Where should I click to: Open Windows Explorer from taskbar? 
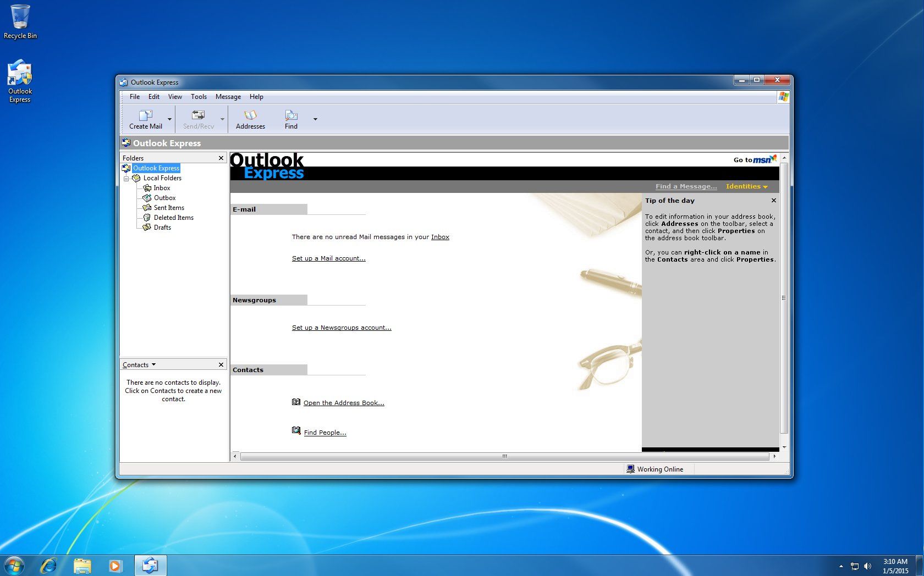click(x=82, y=566)
